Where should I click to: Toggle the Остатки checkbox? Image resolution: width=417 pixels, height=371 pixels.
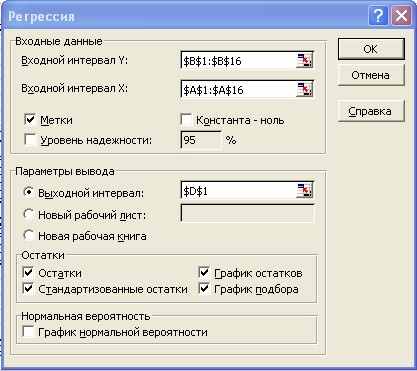point(28,272)
